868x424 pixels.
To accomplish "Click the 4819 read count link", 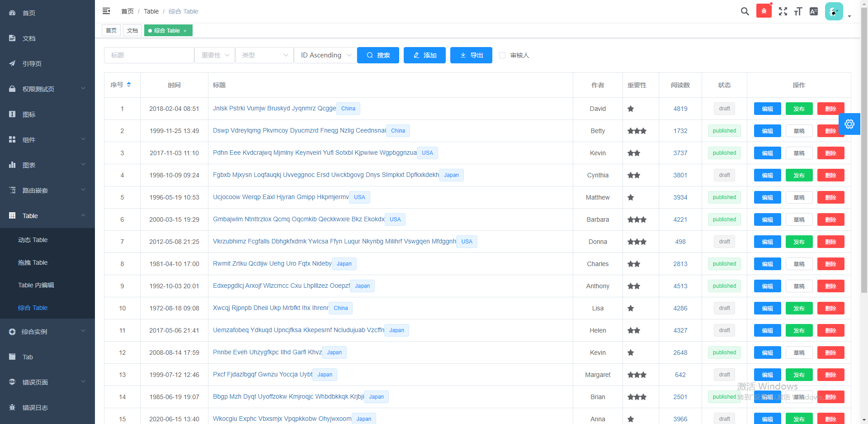I will (x=680, y=109).
